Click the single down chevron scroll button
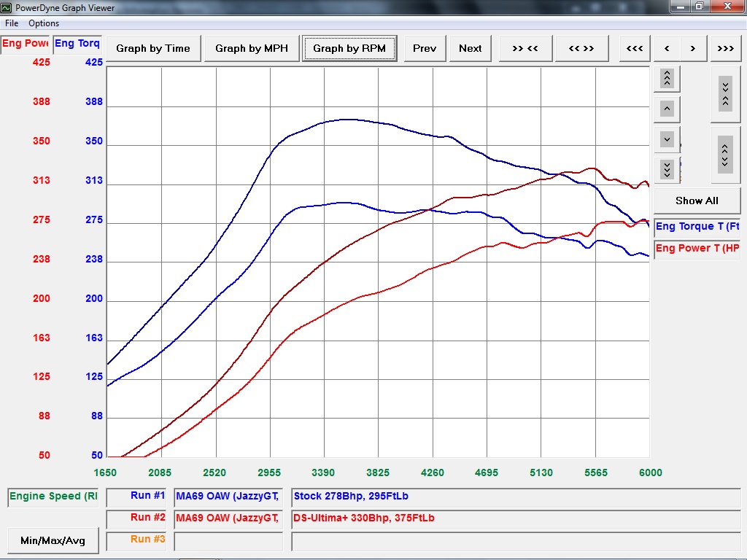 click(667, 139)
